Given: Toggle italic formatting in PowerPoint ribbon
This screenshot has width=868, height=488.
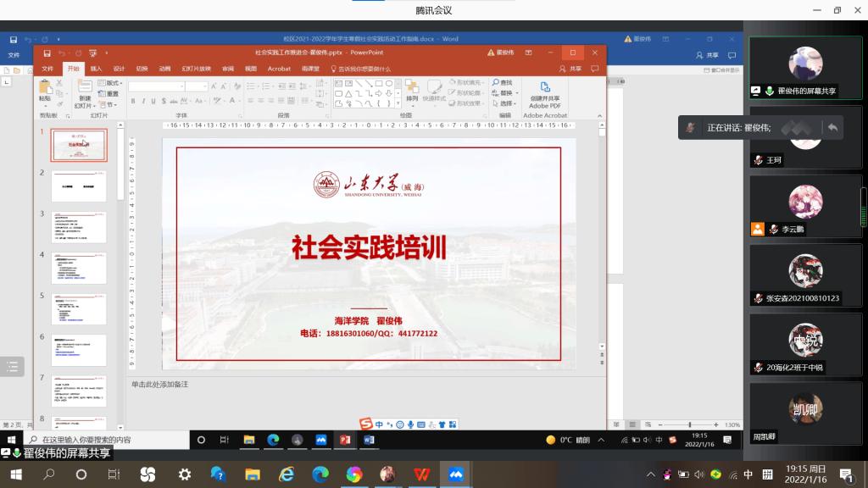Looking at the screenshot, I should [x=143, y=102].
